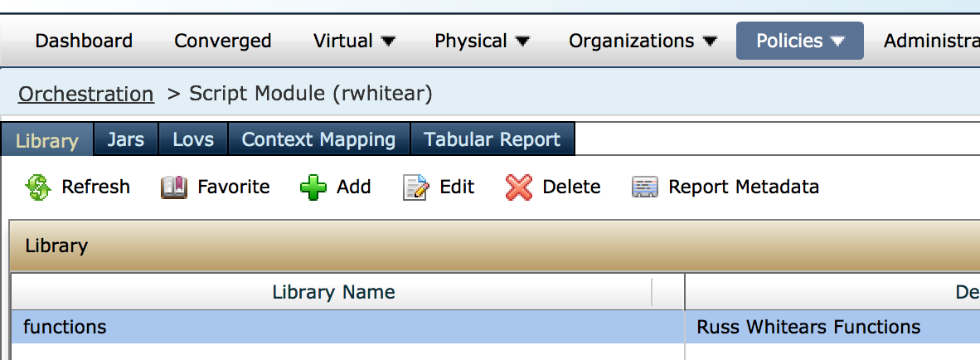The height and width of the screenshot is (360, 980).
Task: Select the Tabular Report tab
Action: click(x=492, y=139)
